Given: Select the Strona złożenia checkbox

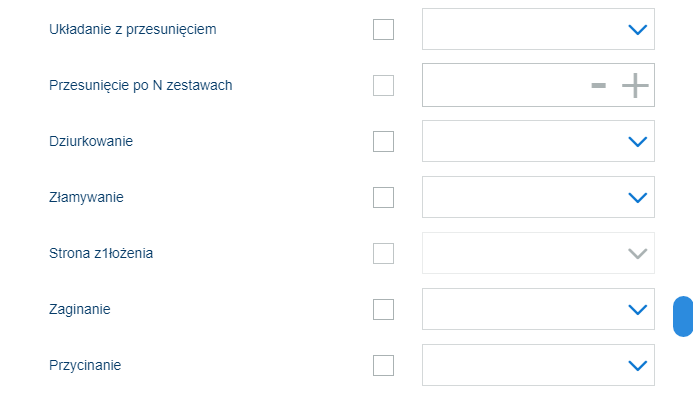Looking at the screenshot, I should click(383, 253).
